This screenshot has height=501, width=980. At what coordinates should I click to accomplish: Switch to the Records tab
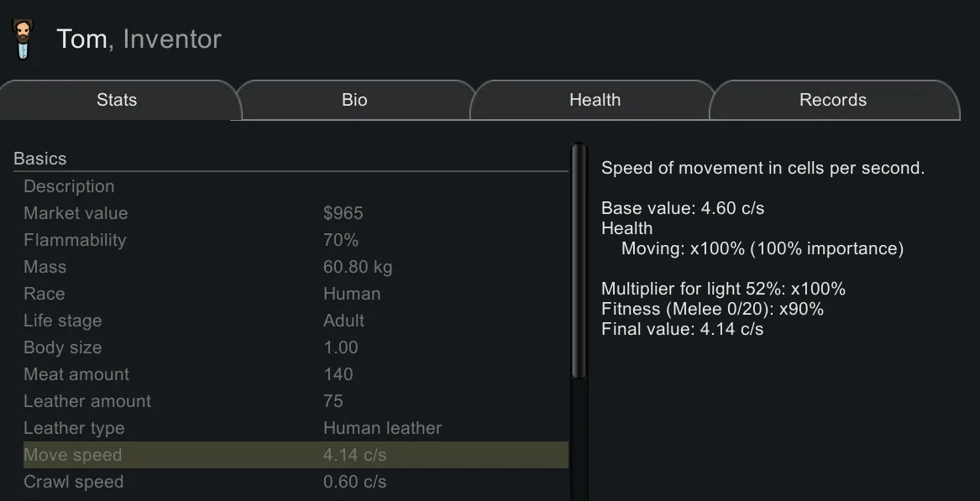(832, 100)
